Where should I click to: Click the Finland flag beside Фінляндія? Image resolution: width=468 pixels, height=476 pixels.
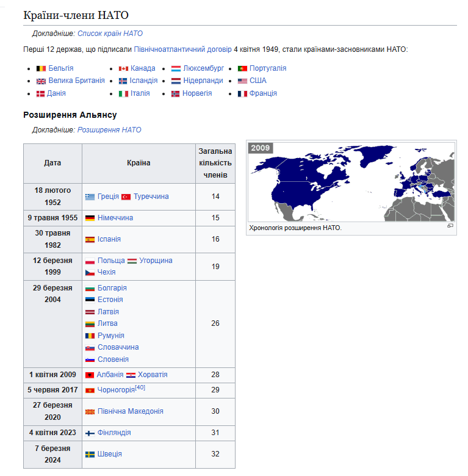(90, 433)
